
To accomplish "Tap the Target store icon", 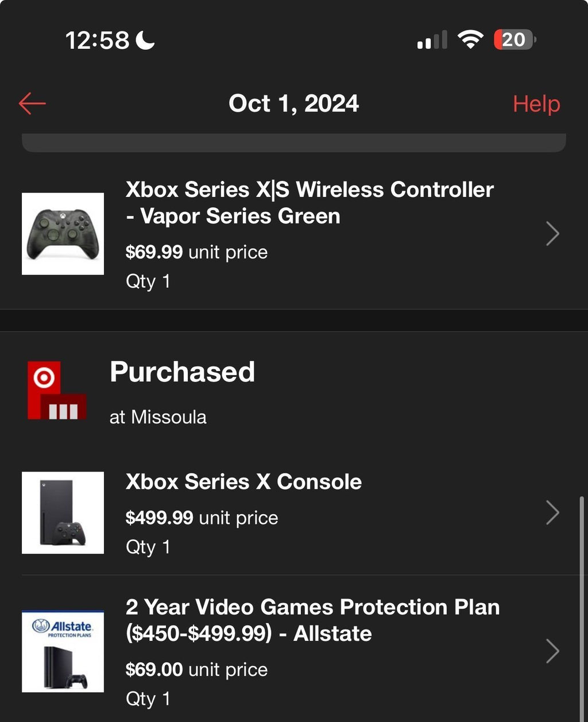I will click(x=56, y=390).
